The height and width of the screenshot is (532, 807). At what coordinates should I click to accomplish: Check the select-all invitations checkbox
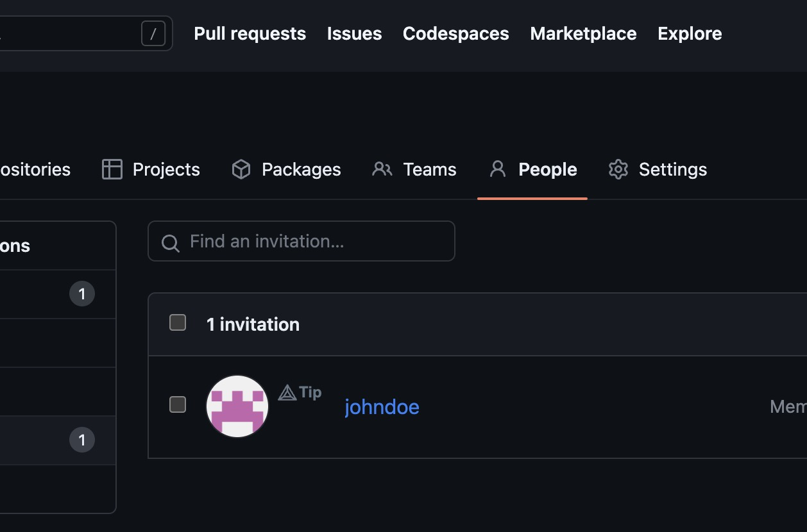[x=177, y=323]
